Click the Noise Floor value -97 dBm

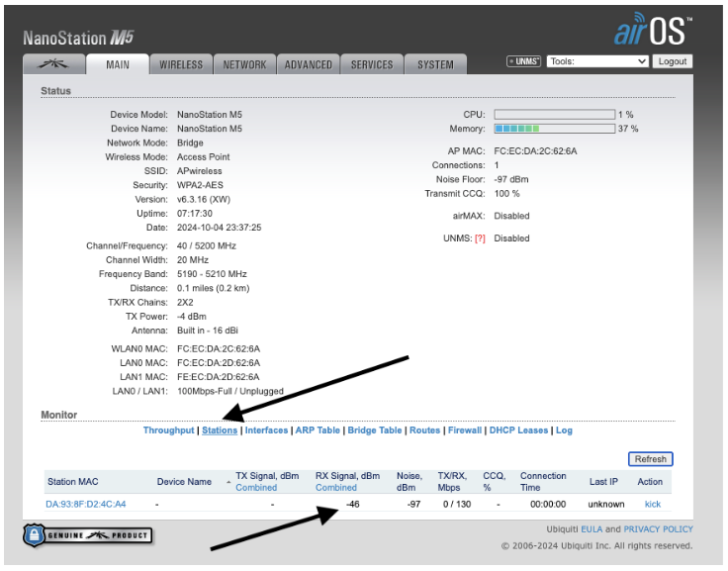511,179
